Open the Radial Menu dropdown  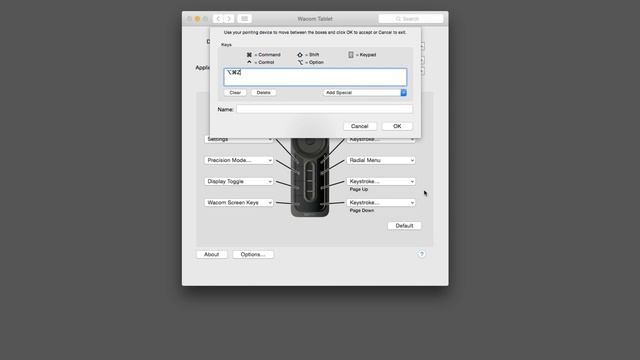point(381,160)
